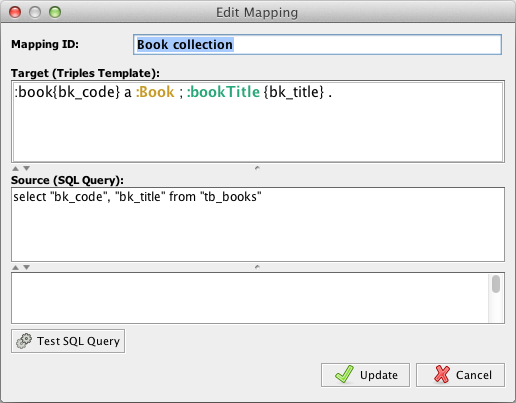516x403 pixels.
Task: Grab the divider handle below Source pane
Action: coord(257,267)
